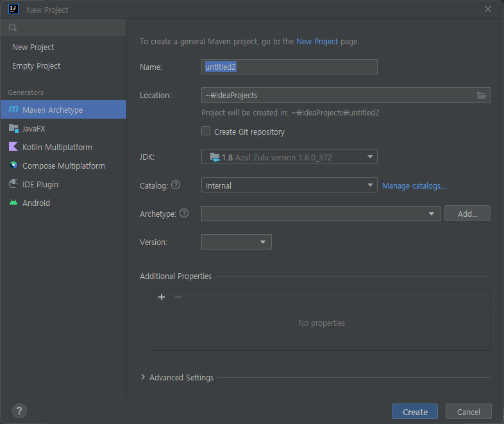Screen dimensions: 504x424
Task: Follow the New Project page link
Action: [x=317, y=42]
